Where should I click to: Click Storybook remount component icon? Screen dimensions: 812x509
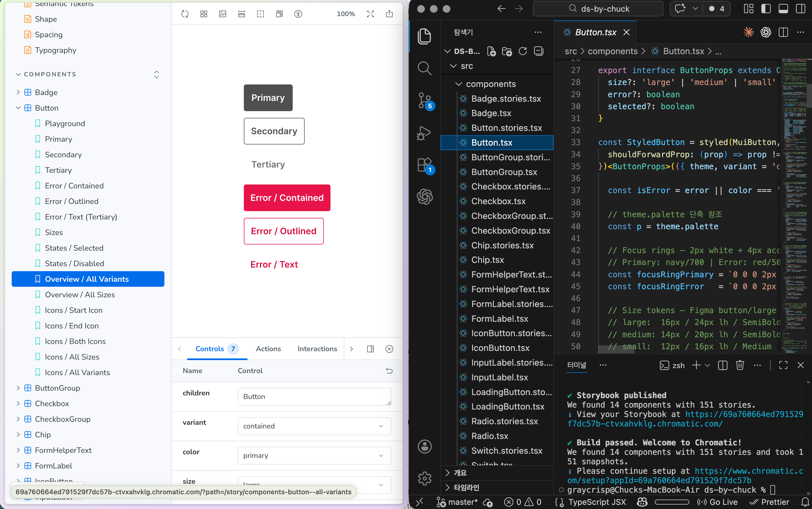(x=185, y=14)
